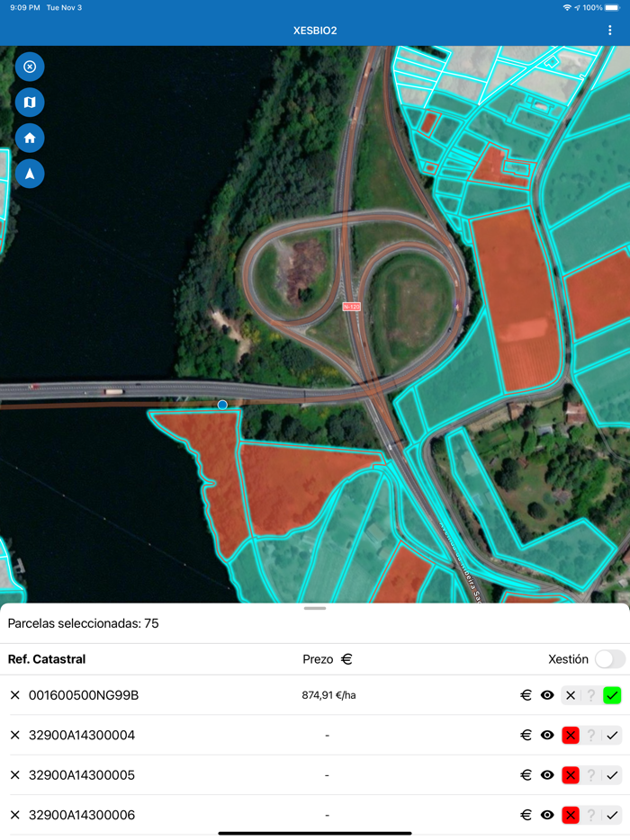Tap the 874,91 €/ha price value
This screenshot has height=840, width=630.
328,695
